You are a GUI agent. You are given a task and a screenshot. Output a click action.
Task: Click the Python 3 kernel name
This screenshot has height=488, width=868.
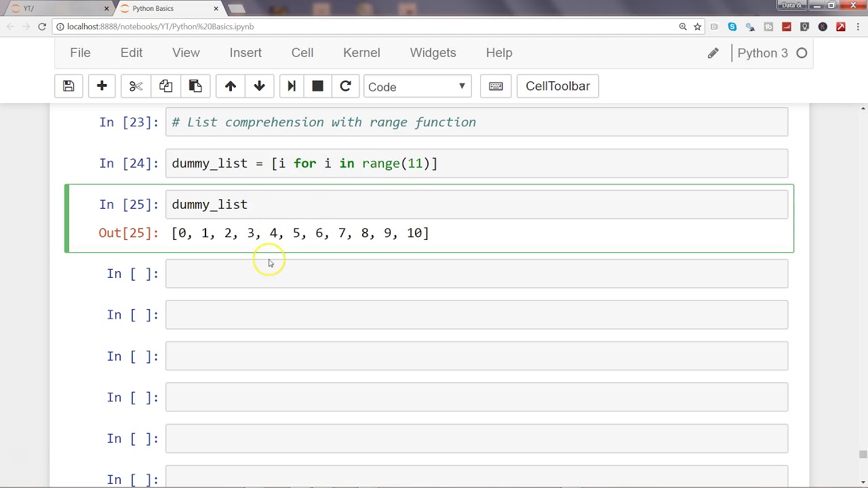point(763,53)
